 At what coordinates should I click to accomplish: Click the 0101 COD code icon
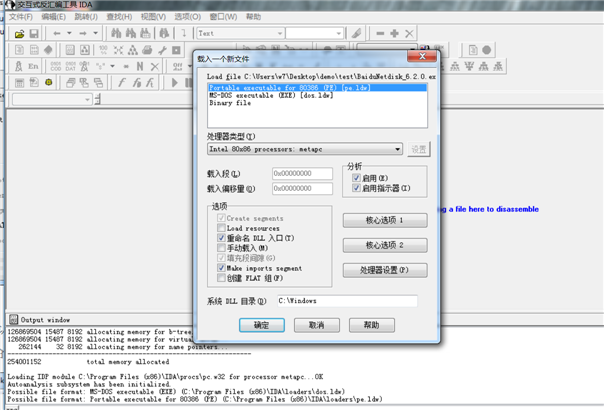click(x=56, y=66)
